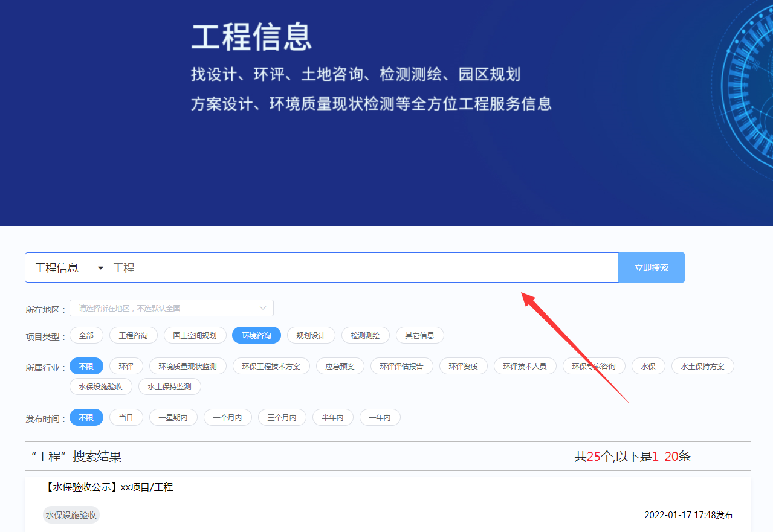The height and width of the screenshot is (532, 773).
Task: Filter by 环境质量现状监测 industry
Action: tap(187, 366)
